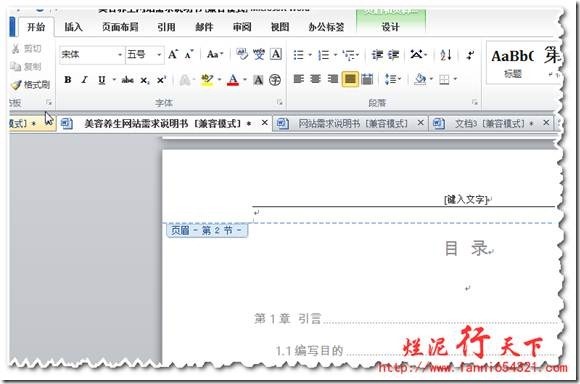Toggle justified alignment button

point(350,79)
